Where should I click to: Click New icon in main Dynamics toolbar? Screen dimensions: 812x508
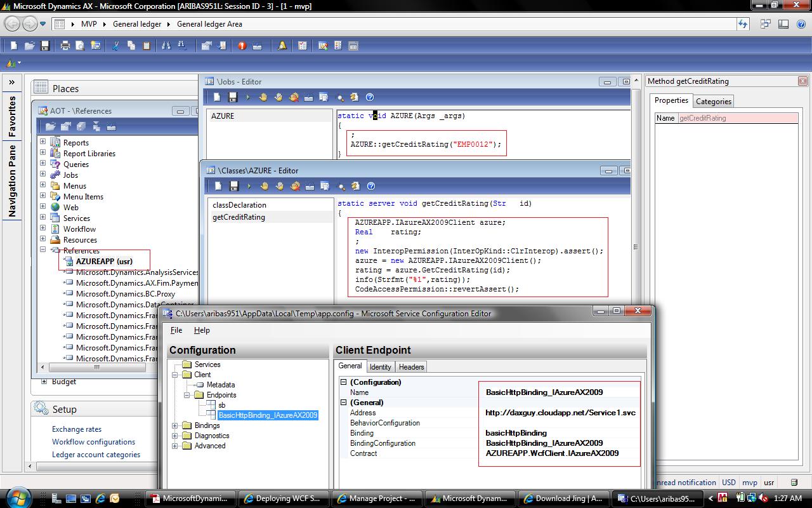point(14,46)
